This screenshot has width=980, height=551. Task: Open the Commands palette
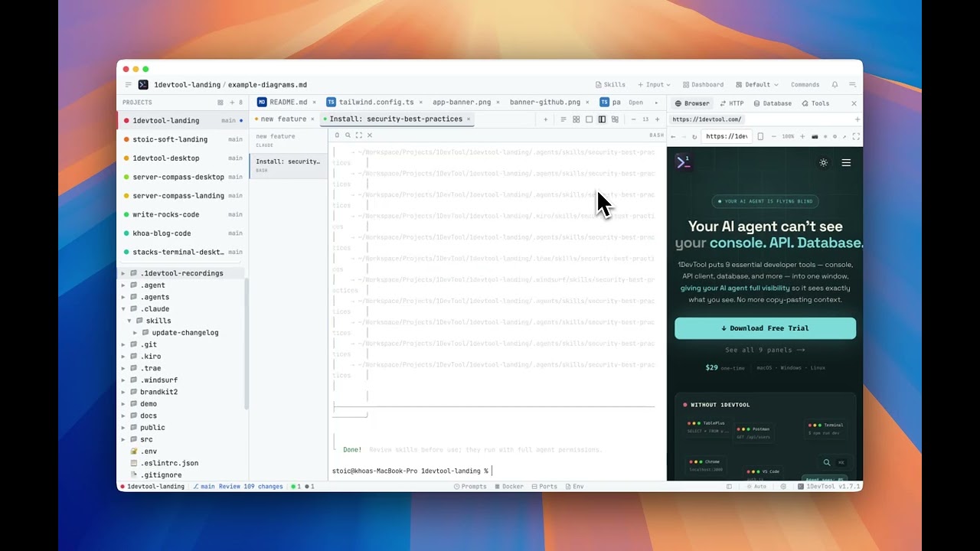(805, 85)
